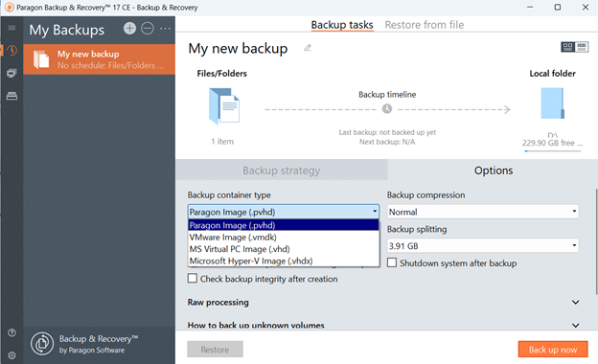Screen dimensions: 598x364
Task: Choose VMware Image (.vmdk) option
Action: coord(283,237)
